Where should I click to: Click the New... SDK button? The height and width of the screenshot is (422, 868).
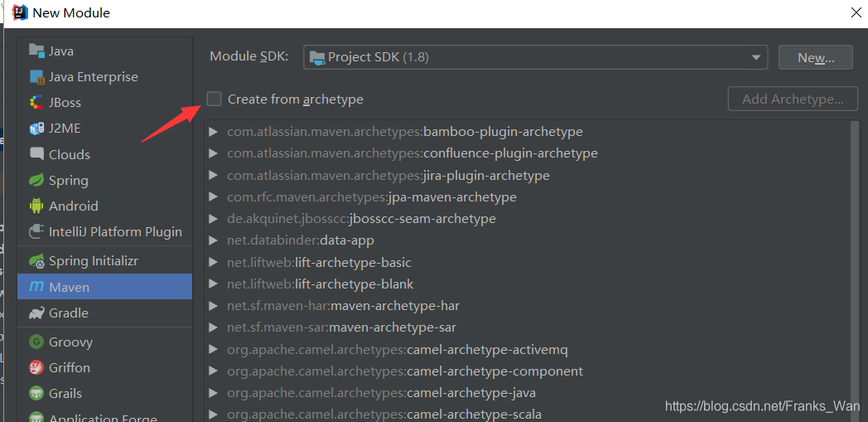pyautogui.click(x=816, y=57)
